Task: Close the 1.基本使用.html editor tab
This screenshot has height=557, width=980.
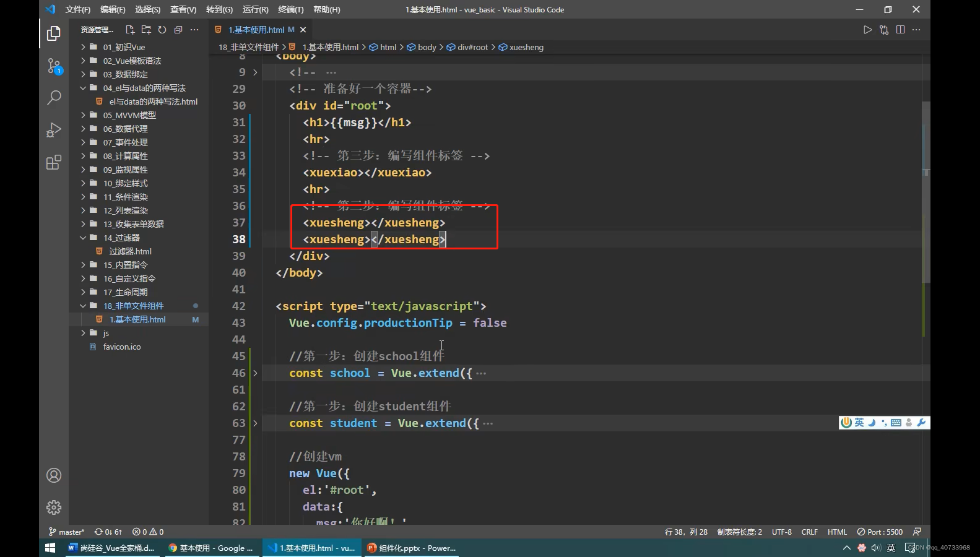Action: [303, 30]
